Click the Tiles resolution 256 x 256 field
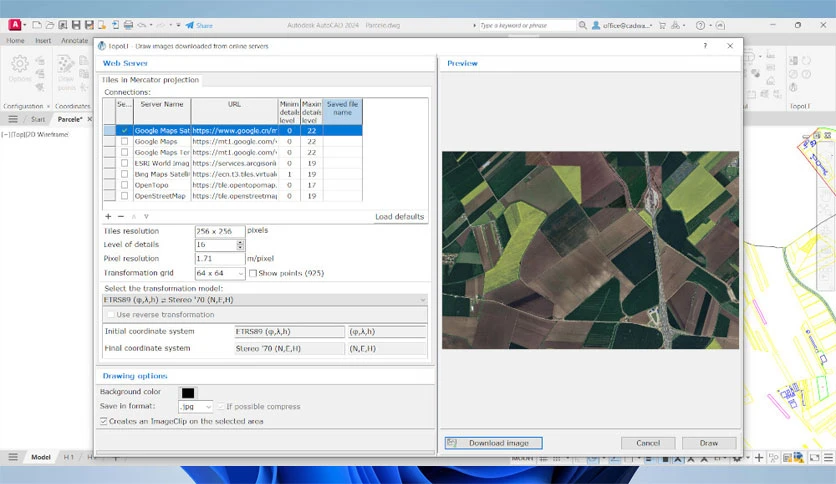 point(220,231)
